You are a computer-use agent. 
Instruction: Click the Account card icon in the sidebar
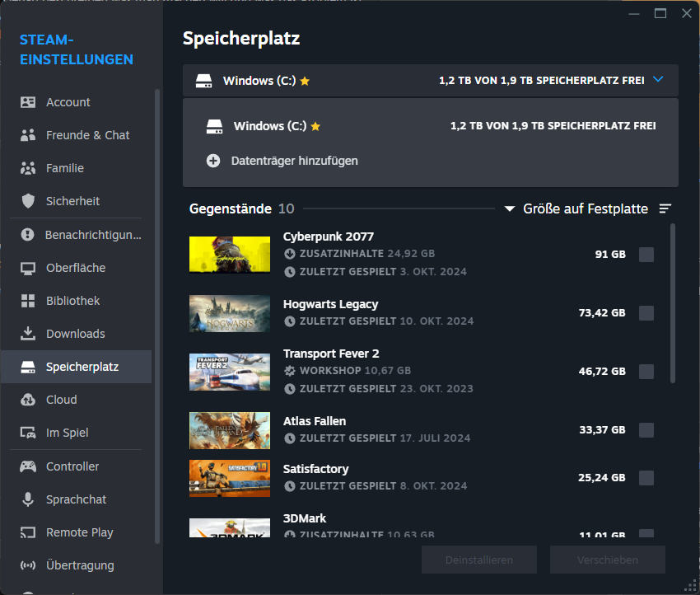coord(28,102)
